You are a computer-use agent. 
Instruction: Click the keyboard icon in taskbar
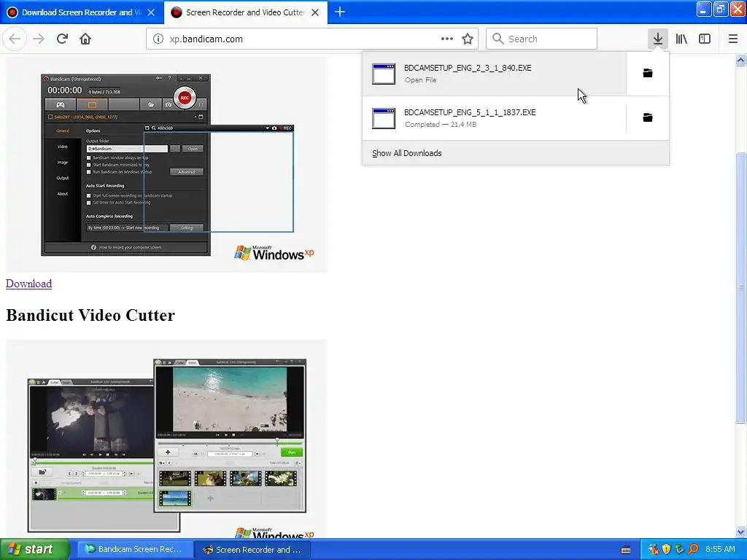pos(626,550)
